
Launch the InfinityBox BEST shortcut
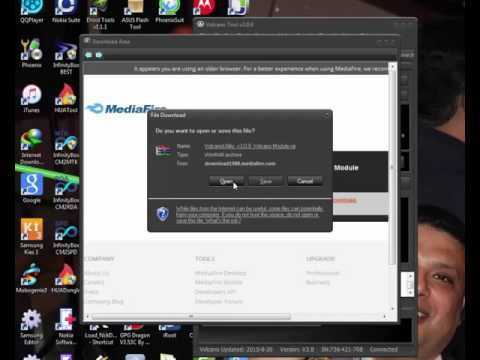pyautogui.click(x=66, y=57)
